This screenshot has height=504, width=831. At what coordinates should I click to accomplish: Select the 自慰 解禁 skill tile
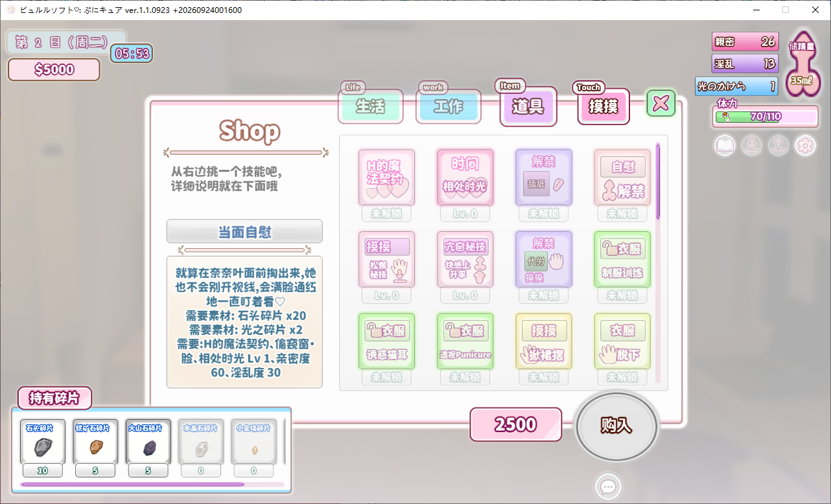point(622,178)
